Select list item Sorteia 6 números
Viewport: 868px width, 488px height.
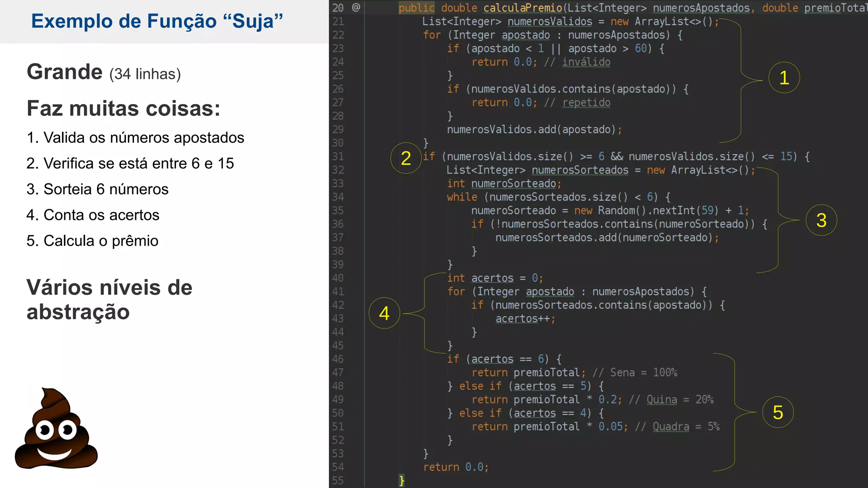tap(97, 189)
